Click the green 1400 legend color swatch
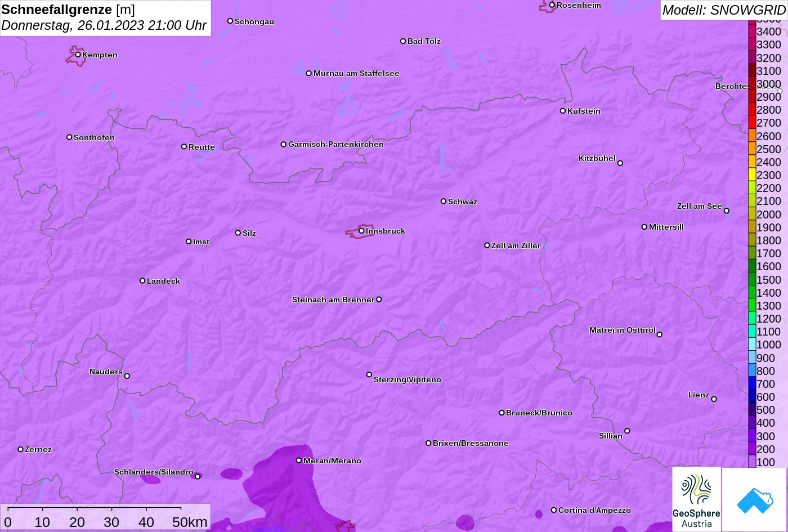788x532 pixels. point(752,293)
